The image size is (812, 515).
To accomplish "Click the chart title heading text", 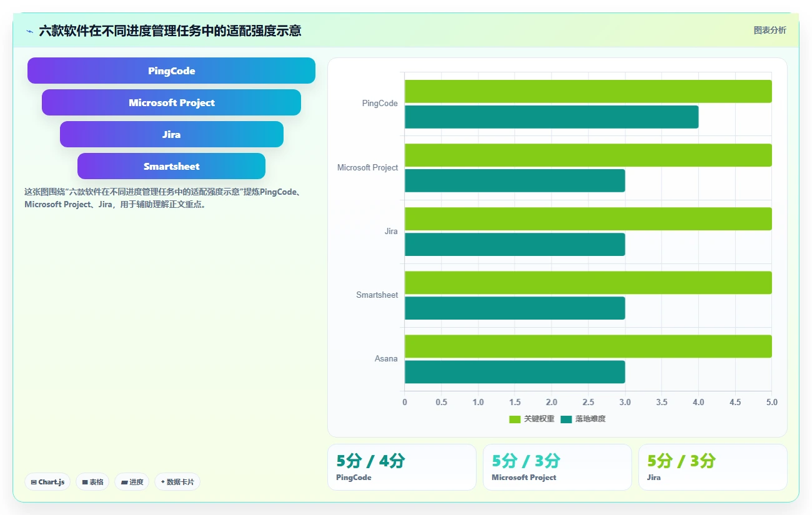I will (x=170, y=31).
